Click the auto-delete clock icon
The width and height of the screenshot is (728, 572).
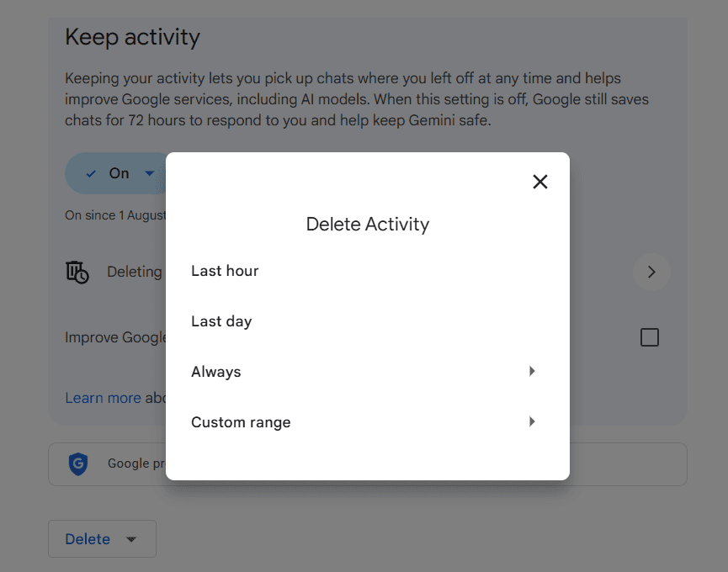pos(77,272)
